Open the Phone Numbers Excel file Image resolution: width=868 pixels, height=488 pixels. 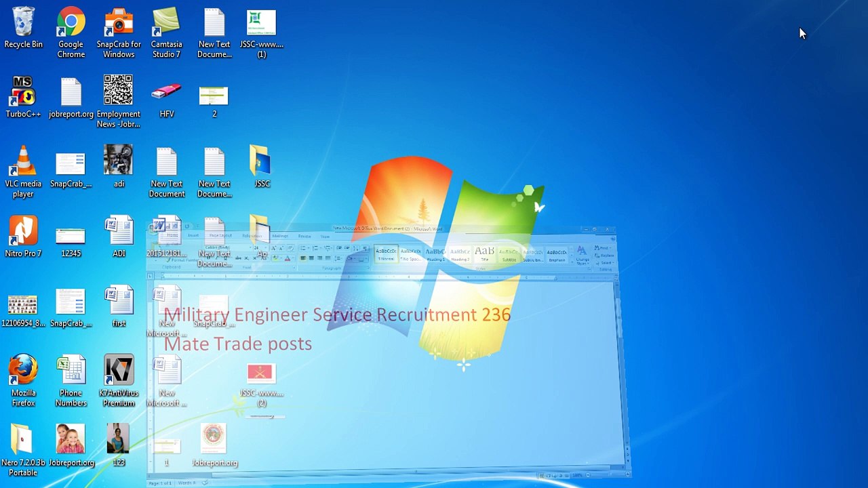[x=71, y=380]
